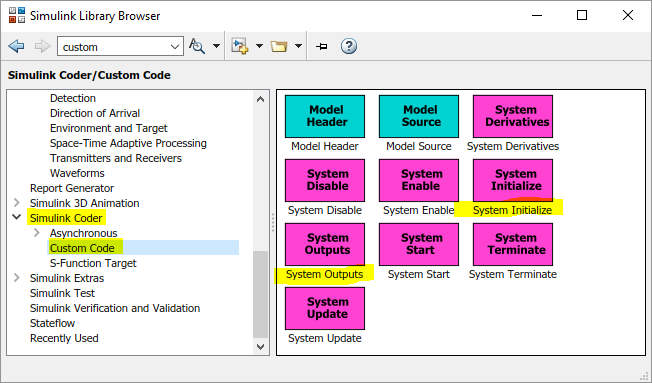The height and width of the screenshot is (383, 652).
Task: Expand the Simulink 3D Animation node
Action: tap(17, 203)
